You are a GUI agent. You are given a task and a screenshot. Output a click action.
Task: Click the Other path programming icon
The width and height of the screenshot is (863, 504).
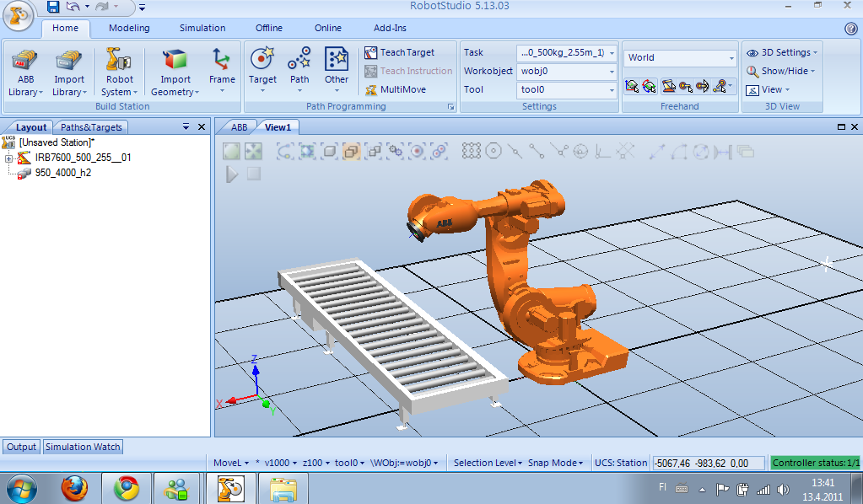click(337, 59)
